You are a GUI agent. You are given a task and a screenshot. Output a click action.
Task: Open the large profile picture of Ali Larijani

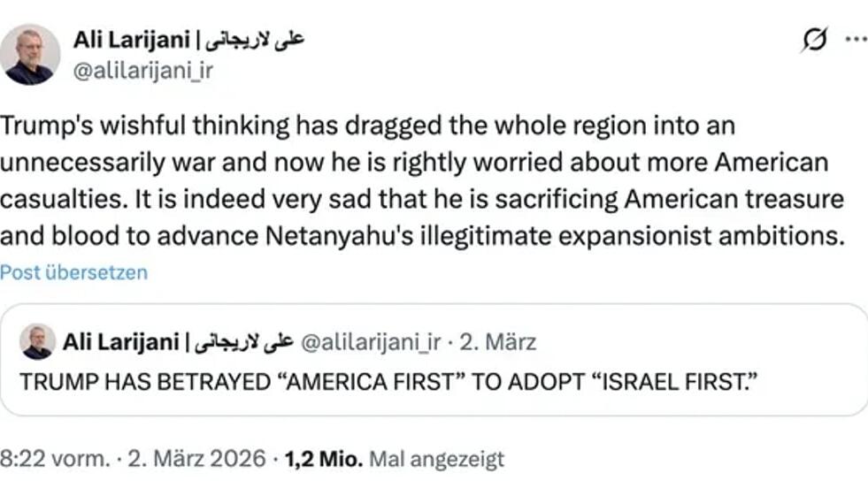tap(30, 54)
